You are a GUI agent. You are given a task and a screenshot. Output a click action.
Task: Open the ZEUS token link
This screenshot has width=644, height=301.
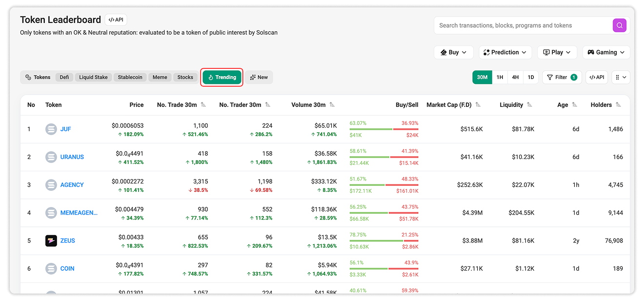pos(68,241)
